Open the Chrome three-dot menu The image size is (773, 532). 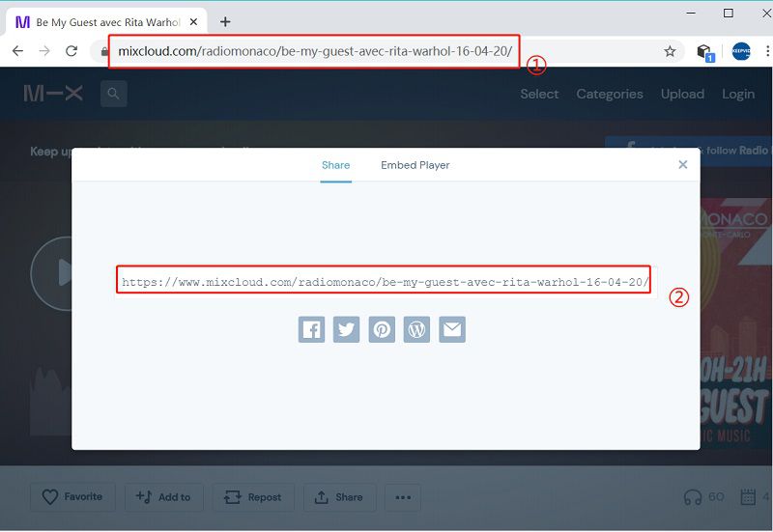tap(767, 51)
